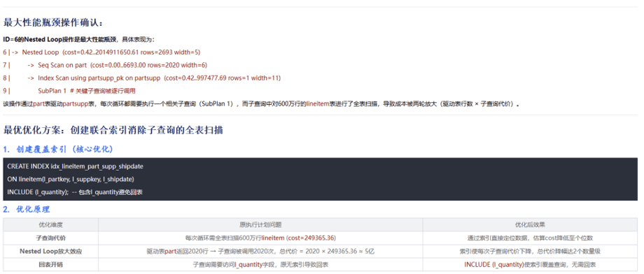Click the blue heading 1. 创建覆盖索引
Screen dimensions: 644x274
pos(58,150)
